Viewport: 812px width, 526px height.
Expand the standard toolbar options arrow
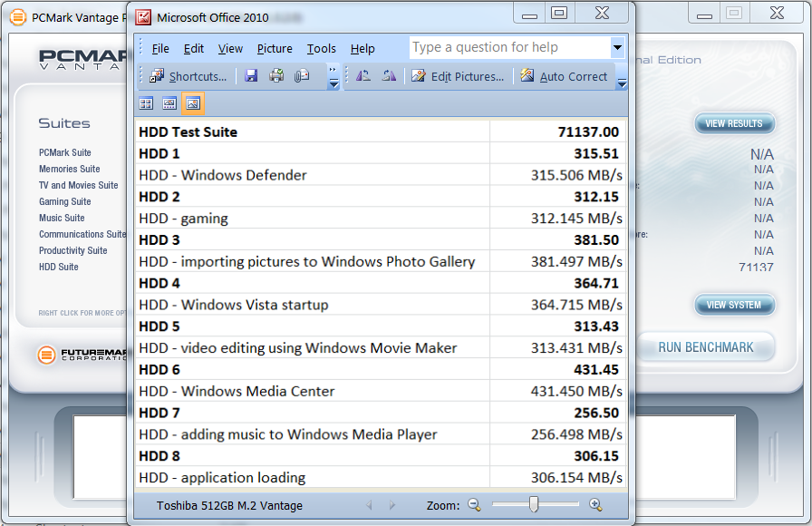point(333,82)
